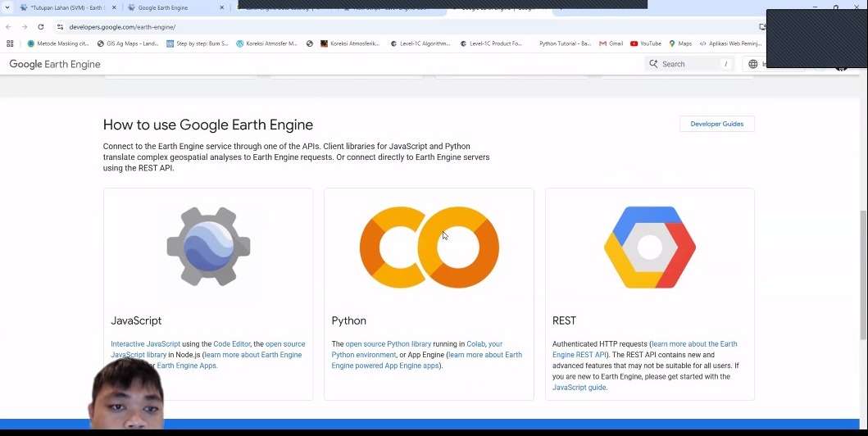Reload the page with refresh icon
The height and width of the screenshot is (436, 868).
(x=41, y=26)
